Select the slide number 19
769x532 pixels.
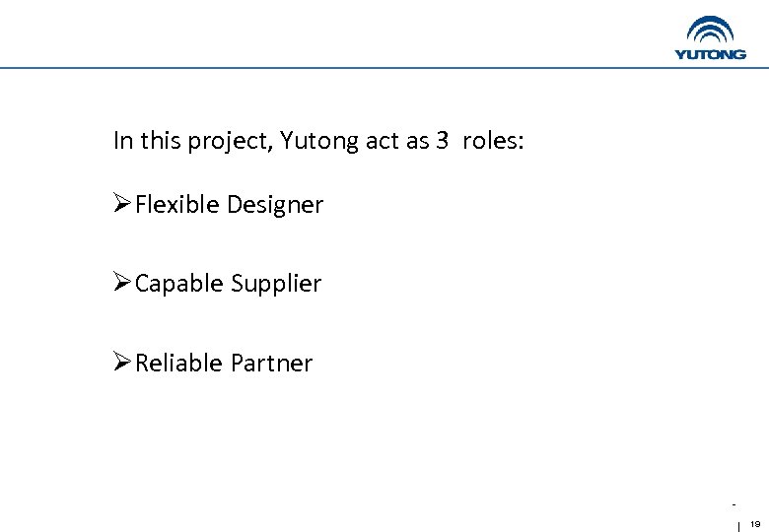coord(755,523)
